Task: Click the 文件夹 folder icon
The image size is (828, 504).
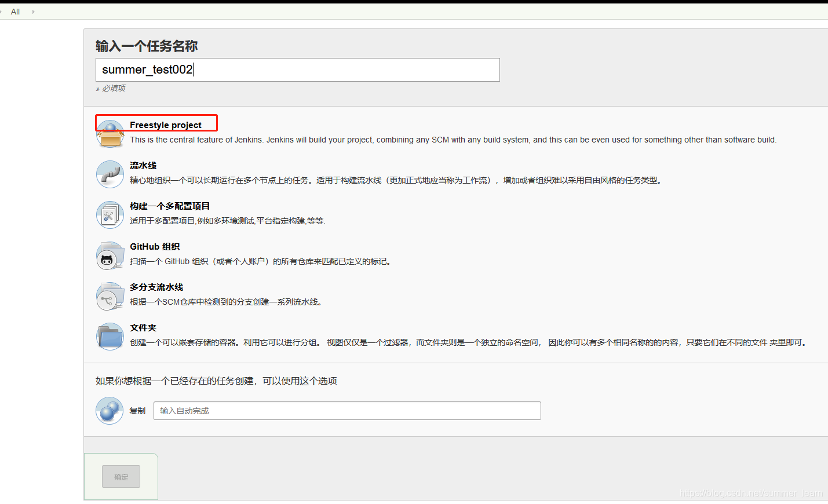Action: pyautogui.click(x=110, y=337)
